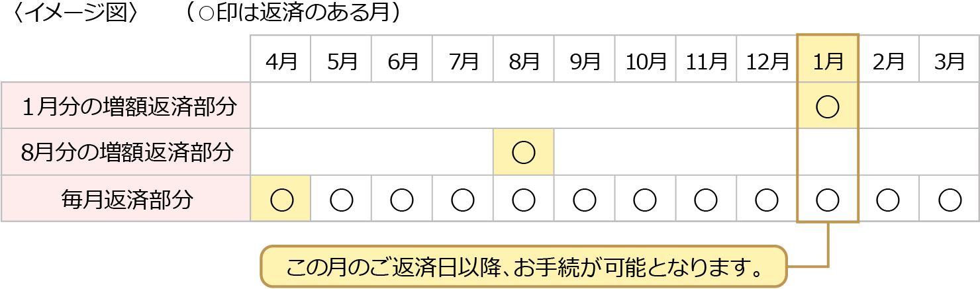Click the 〈イメージ図〉 heading text
Viewport: 980px width, 289px height.
(74, 14)
